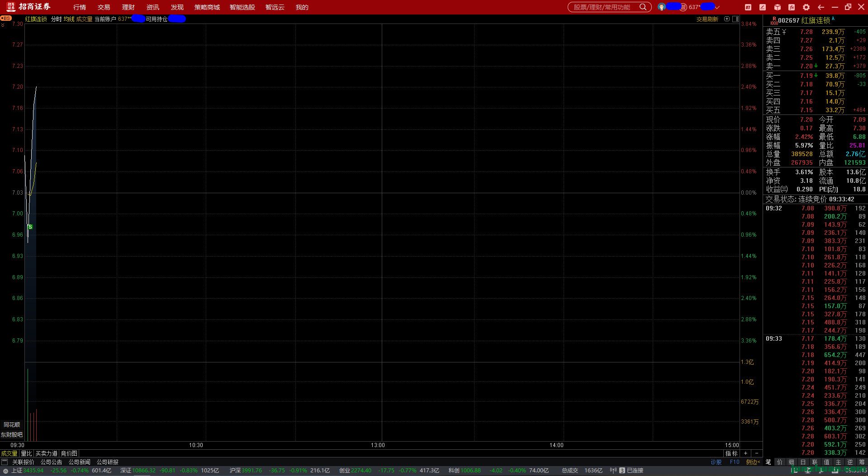Expand the chevron under the BS badge
This screenshot has width=868, height=476.
3,25
